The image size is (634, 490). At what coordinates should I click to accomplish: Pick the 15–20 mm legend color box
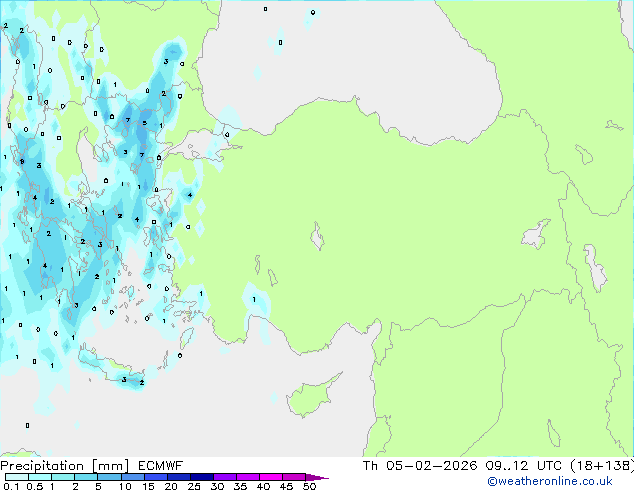point(155,477)
